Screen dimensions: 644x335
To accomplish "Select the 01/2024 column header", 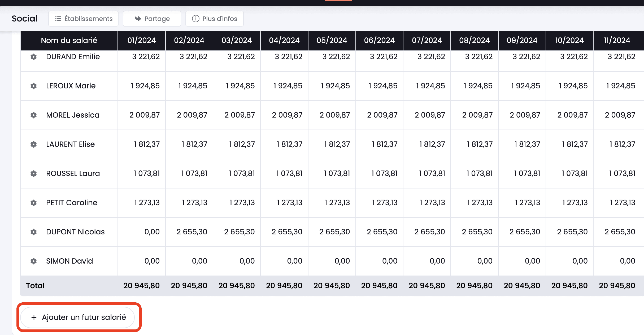I will (x=141, y=40).
